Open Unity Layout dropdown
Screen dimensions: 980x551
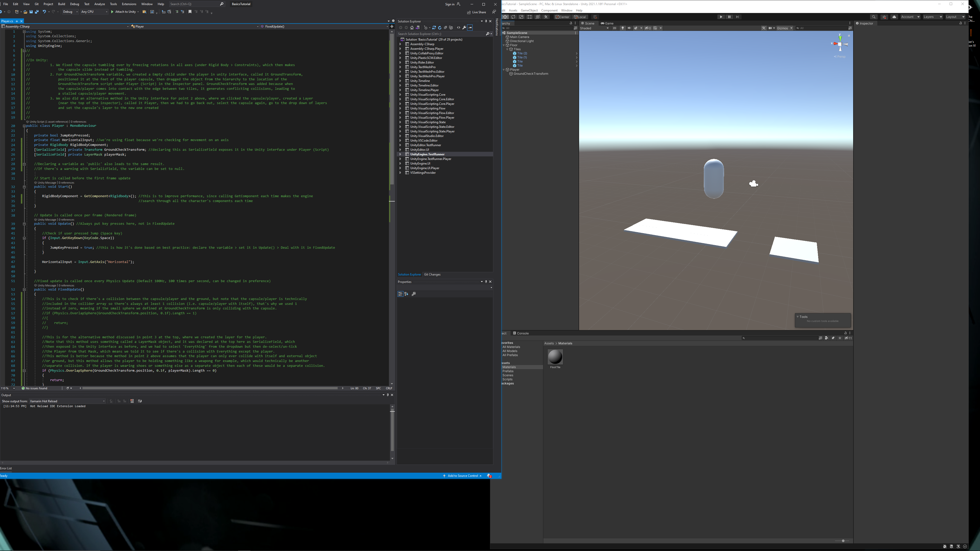click(955, 17)
